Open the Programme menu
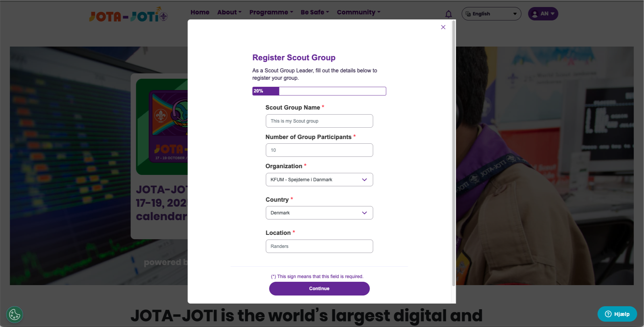 tap(271, 12)
